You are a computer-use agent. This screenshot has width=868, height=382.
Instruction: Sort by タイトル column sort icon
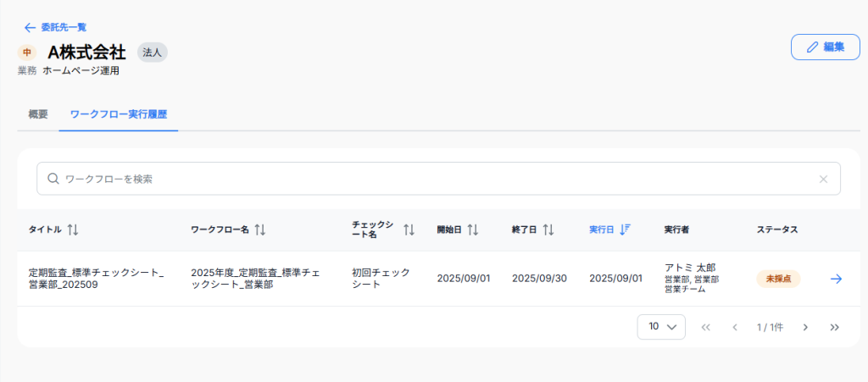point(73,230)
